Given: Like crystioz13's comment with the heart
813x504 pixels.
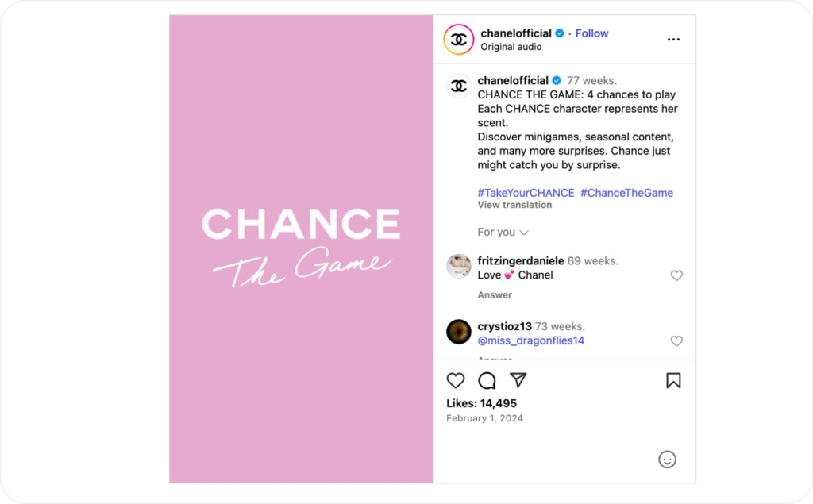Looking at the screenshot, I should (676, 340).
